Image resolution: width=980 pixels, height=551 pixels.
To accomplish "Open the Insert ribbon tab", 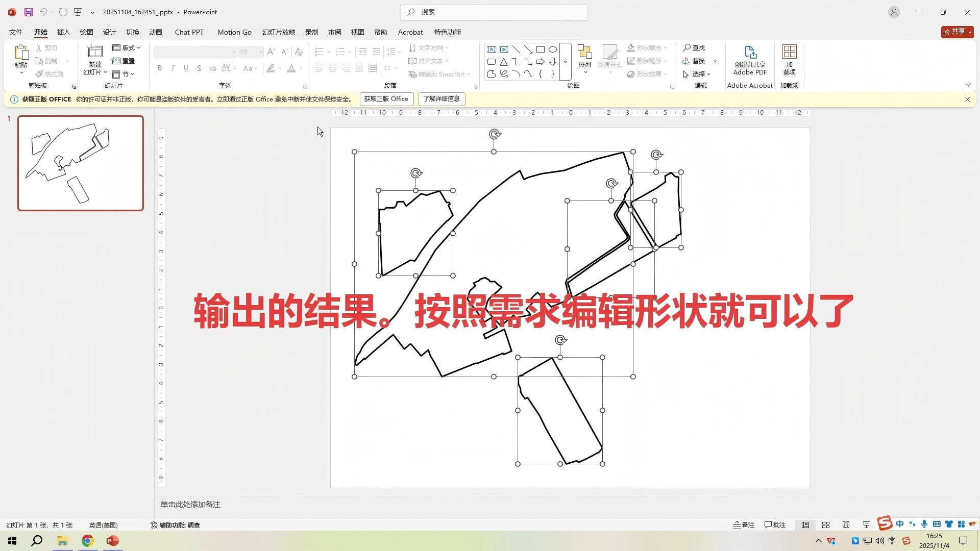I will pos(63,32).
